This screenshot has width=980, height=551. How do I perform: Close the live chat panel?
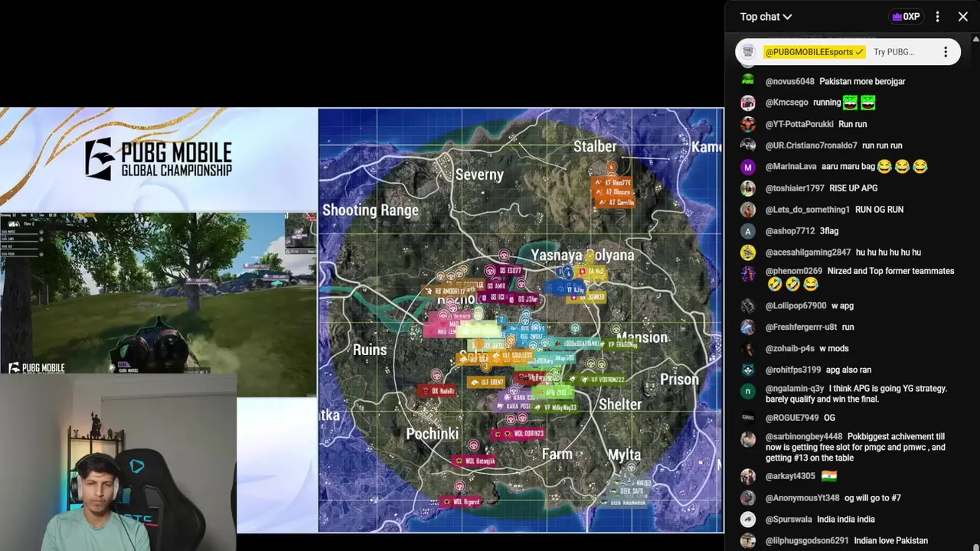pyautogui.click(x=963, y=17)
